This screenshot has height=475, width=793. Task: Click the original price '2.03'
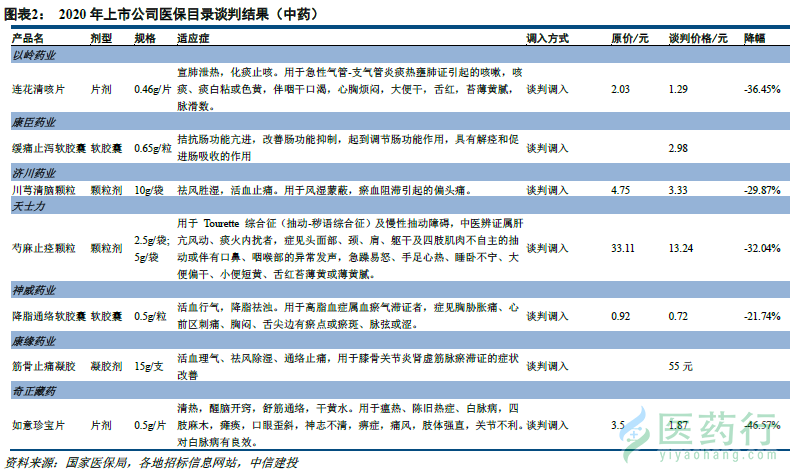[621, 89]
